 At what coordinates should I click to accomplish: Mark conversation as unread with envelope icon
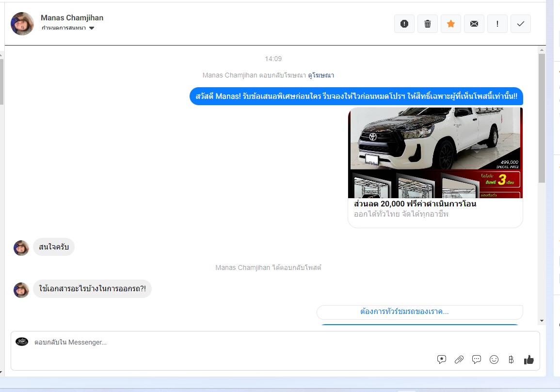[x=474, y=24]
